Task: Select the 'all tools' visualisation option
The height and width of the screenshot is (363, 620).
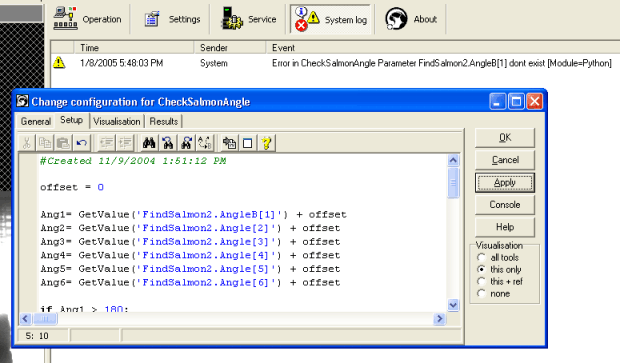Action: (481, 257)
